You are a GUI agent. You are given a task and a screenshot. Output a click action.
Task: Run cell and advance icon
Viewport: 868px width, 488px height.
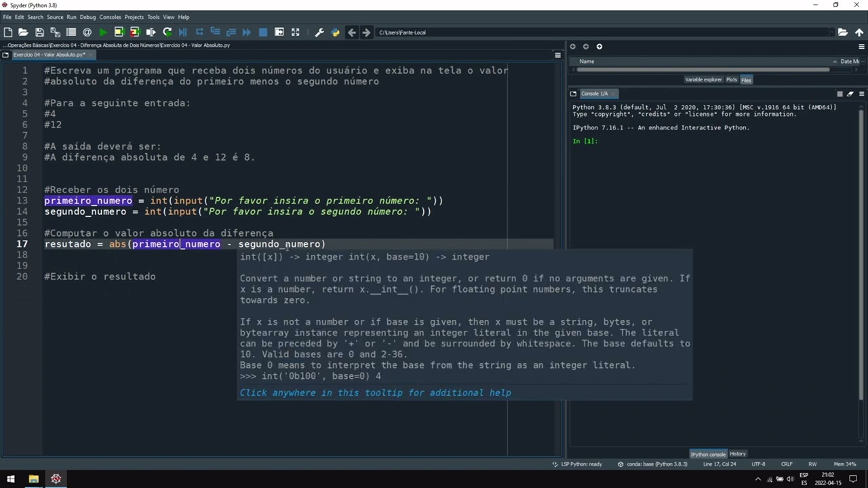click(134, 32)
